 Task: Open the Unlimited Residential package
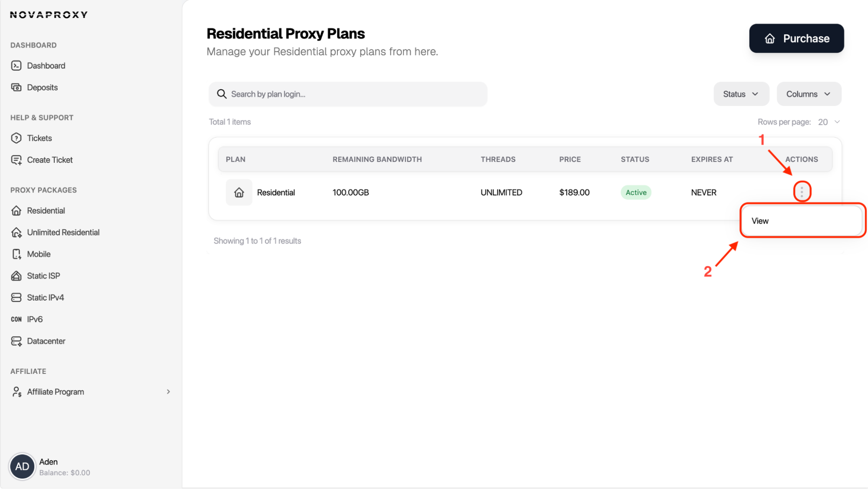pos(63,232)
